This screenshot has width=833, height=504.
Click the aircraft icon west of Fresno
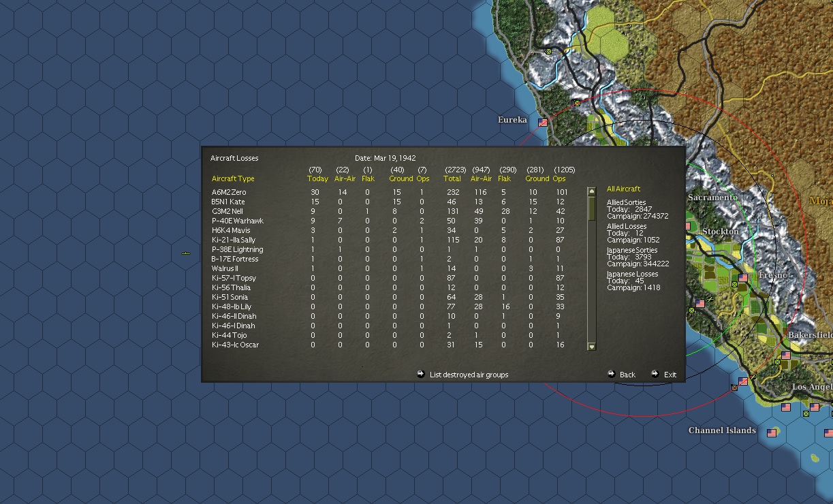[x=710, y=299]
